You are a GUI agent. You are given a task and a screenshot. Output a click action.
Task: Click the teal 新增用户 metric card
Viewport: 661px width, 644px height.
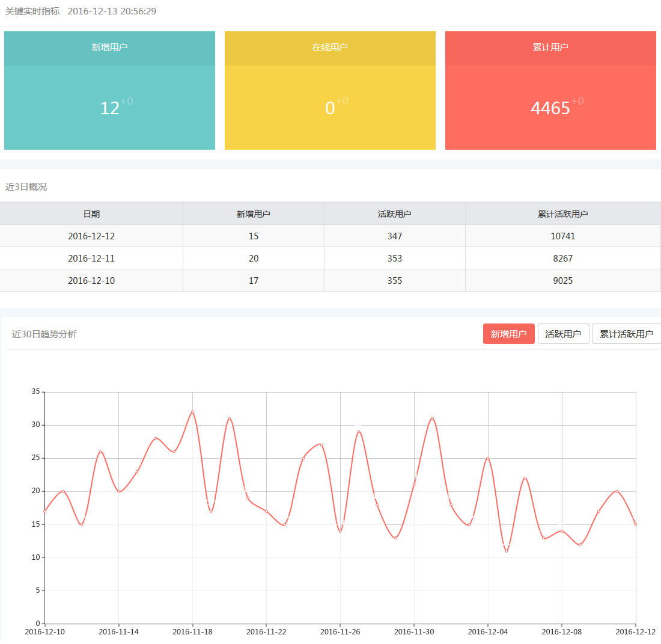point(109,108)
